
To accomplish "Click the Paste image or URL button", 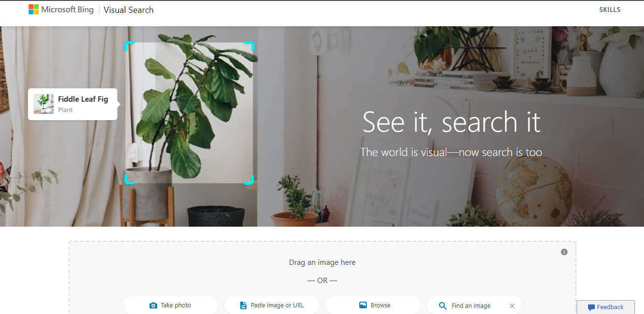I will (272, 305).
